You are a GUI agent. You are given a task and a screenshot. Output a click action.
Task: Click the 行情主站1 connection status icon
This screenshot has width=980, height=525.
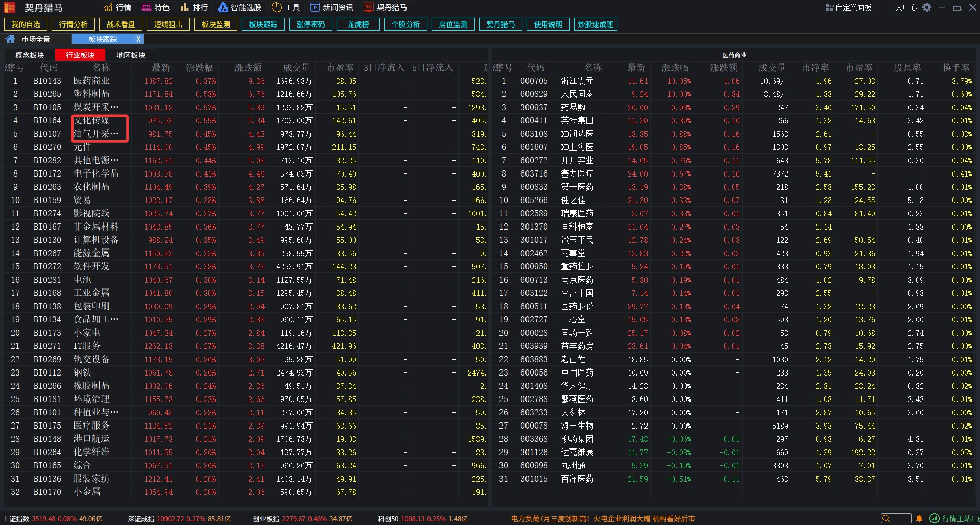coord(935,518)
